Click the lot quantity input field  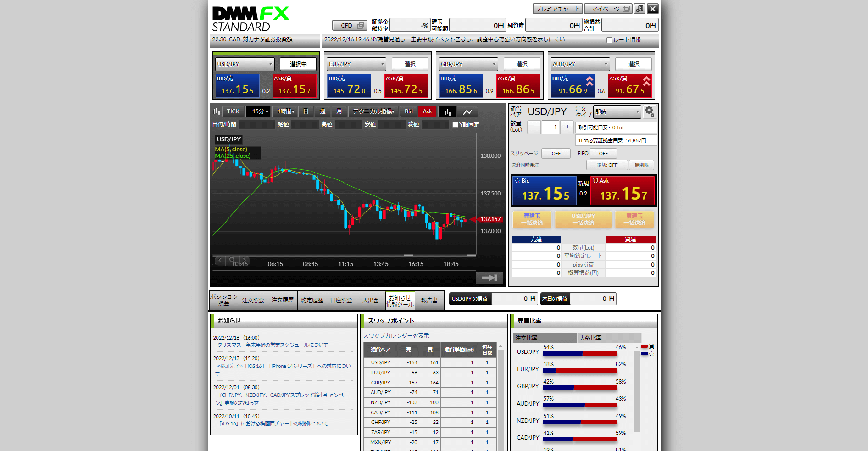[550, 127]
